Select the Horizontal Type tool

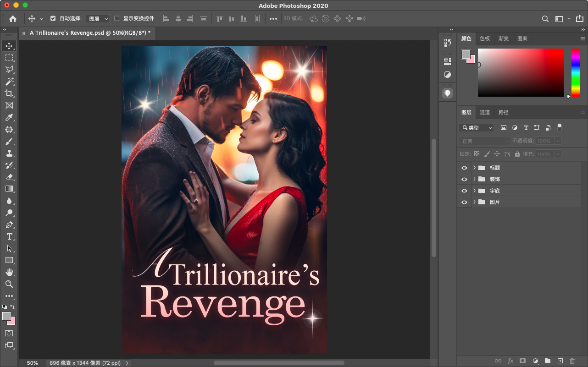9,236
